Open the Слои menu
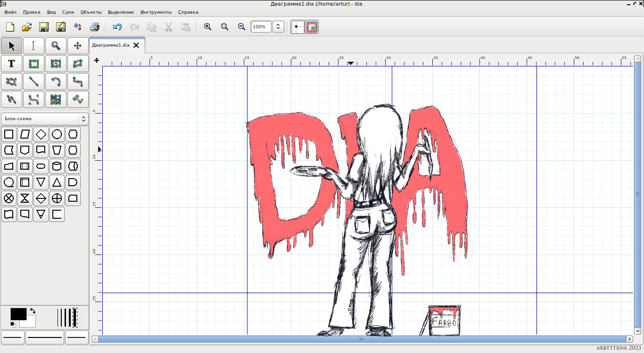Screen dimensions: 644x353 (68, 12)
